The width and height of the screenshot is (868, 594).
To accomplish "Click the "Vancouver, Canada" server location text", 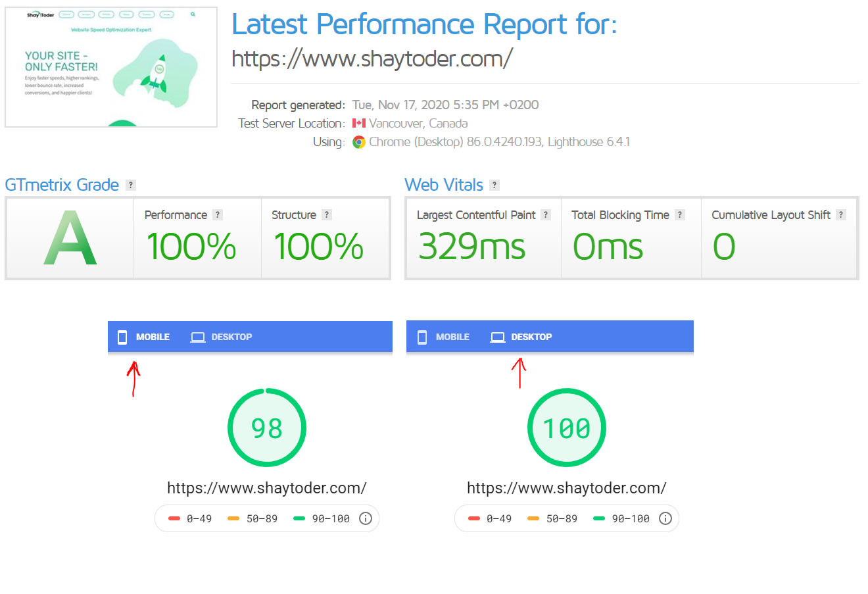I will tap(419, 124).
